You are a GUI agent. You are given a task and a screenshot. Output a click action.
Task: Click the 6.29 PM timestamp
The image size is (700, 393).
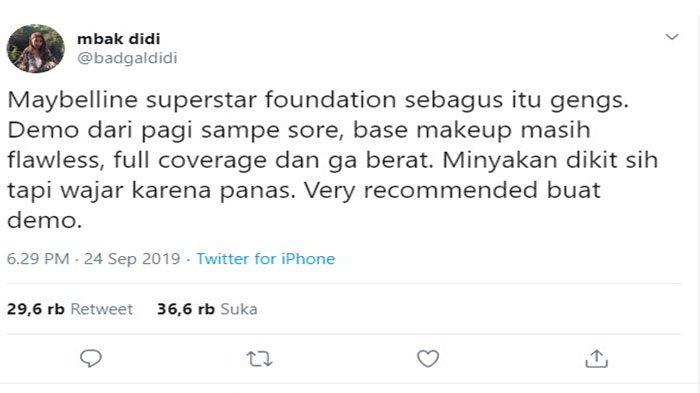tap(38, 259)
